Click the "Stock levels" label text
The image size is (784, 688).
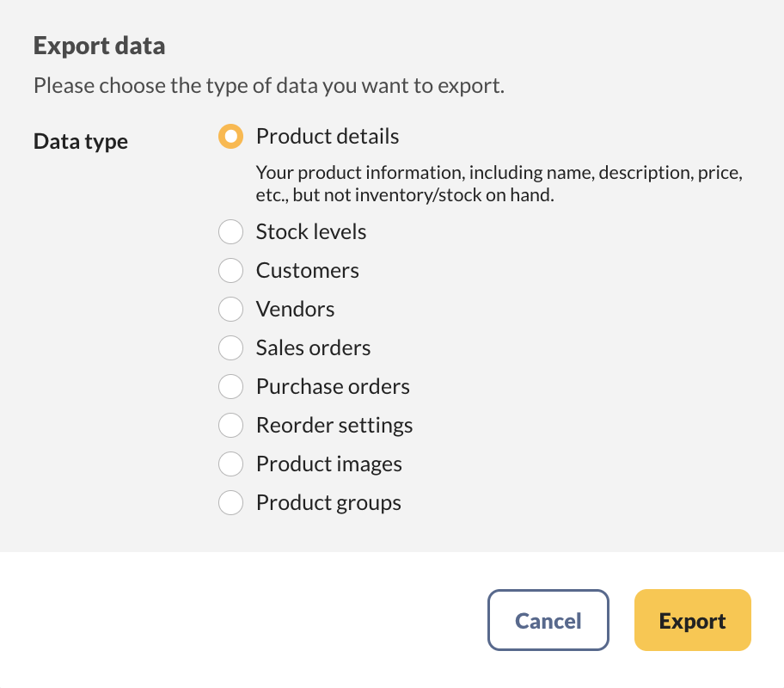[311, 232]
